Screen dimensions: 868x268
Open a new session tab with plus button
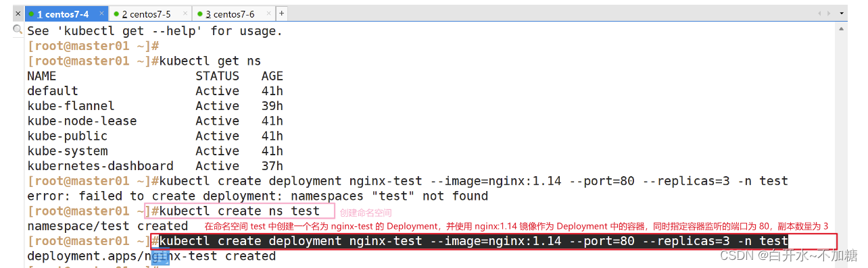(281, 14)
